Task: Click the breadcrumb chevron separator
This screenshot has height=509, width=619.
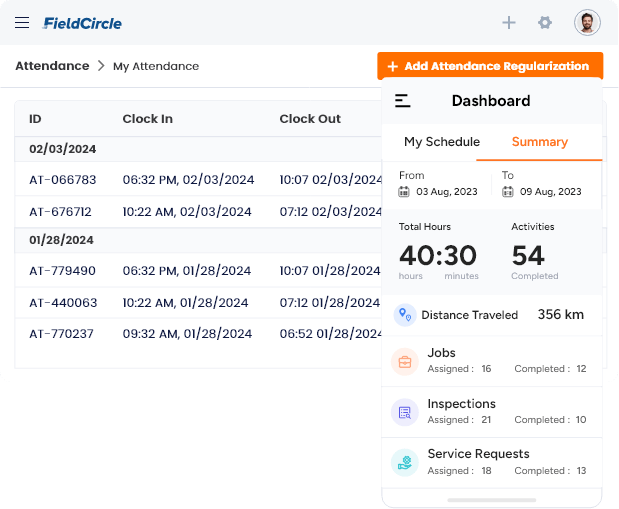Action: [x=101, y=66]
